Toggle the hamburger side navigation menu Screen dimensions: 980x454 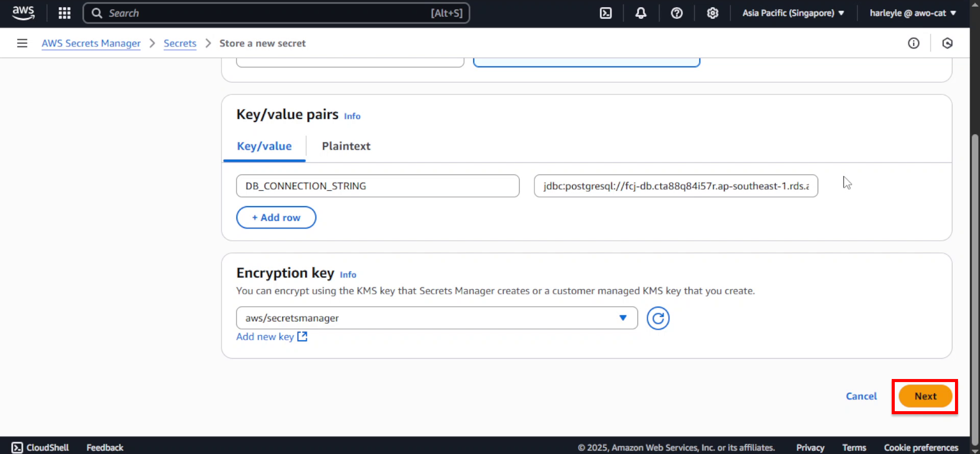point(22,43)
